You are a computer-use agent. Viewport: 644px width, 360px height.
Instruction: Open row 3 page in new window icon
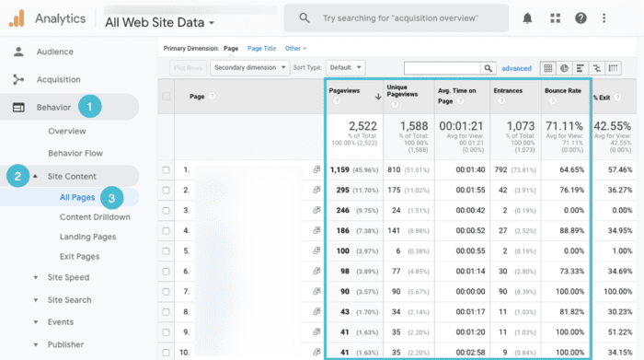tap(316, 210)
